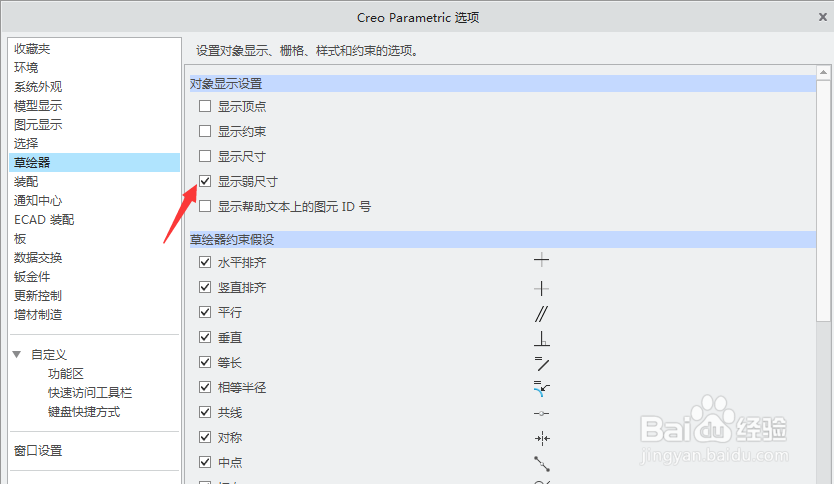The image size is (834, 484).
Task: Enable the 显示约束 checkbox
Action: coord(205,131)
